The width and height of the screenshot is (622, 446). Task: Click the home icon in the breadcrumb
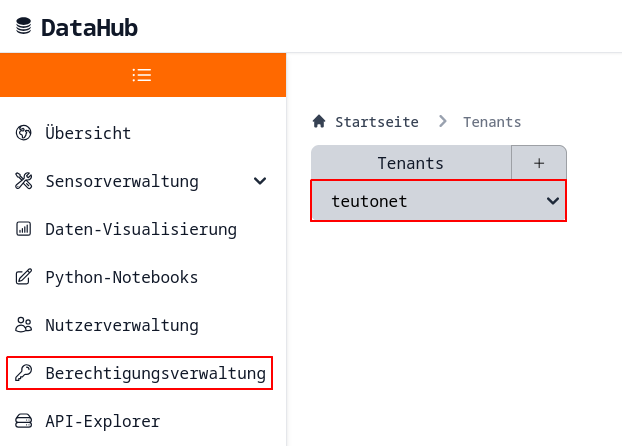pyautogui.click(x=319, y=122)
